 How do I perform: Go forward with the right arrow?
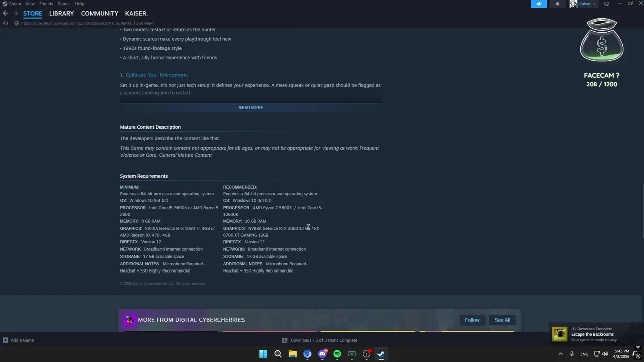tap(16, 13)
